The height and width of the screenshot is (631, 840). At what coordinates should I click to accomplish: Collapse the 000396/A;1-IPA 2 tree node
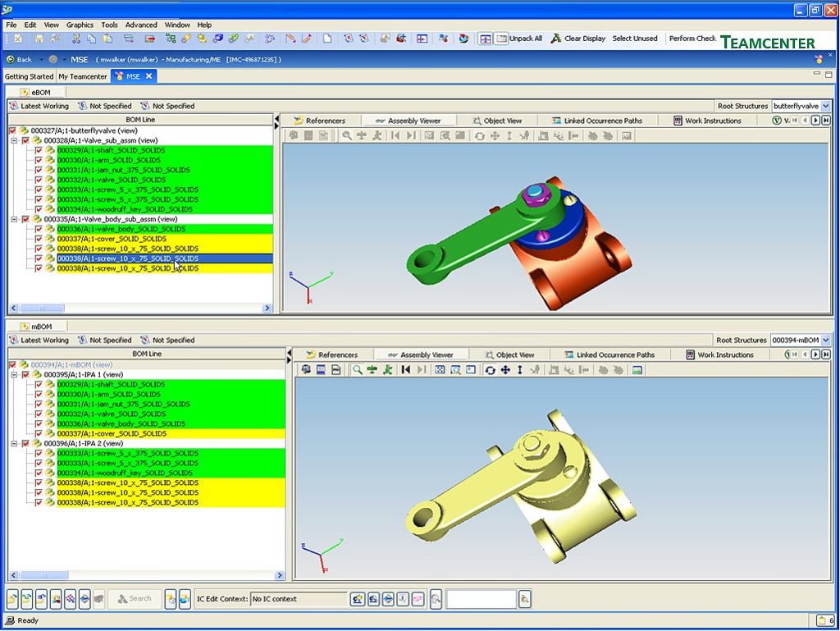(x=16, y=443)
